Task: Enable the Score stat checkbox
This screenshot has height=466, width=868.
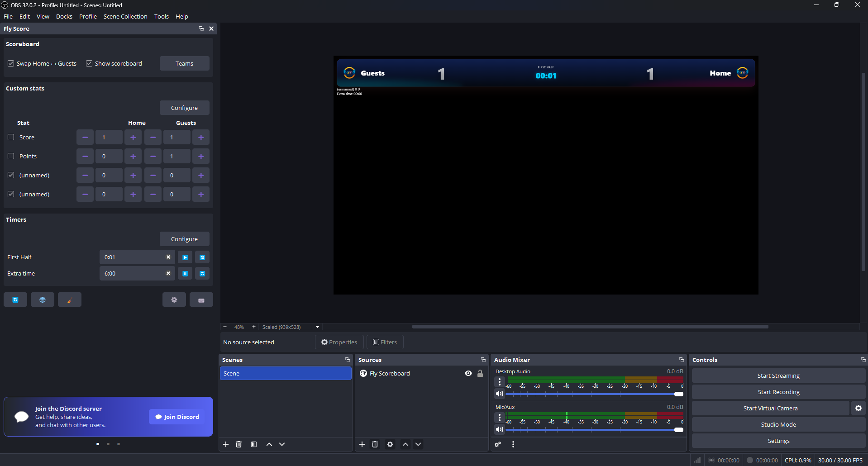Action: 11,137
